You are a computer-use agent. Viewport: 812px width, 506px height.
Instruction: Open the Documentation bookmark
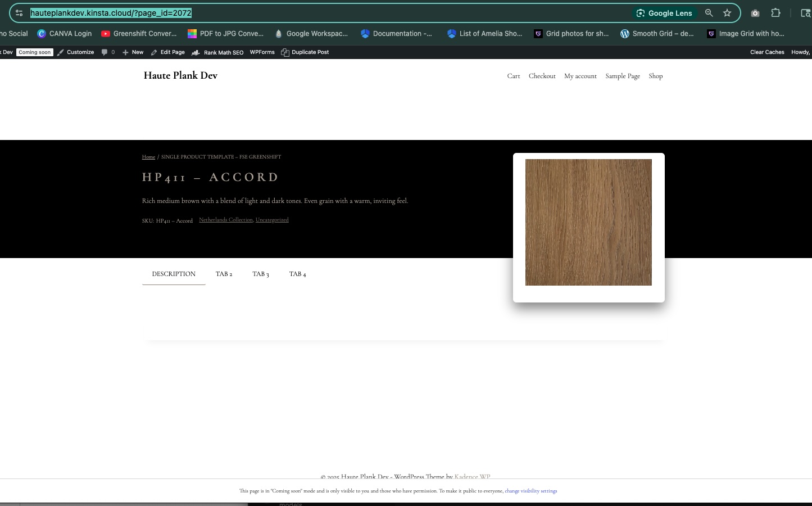click(397, 34)
